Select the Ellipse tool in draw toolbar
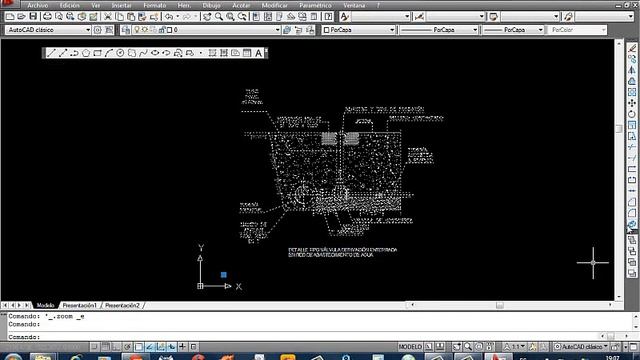The width and height of the screenshot is (640, 360). tap(155, 53)
